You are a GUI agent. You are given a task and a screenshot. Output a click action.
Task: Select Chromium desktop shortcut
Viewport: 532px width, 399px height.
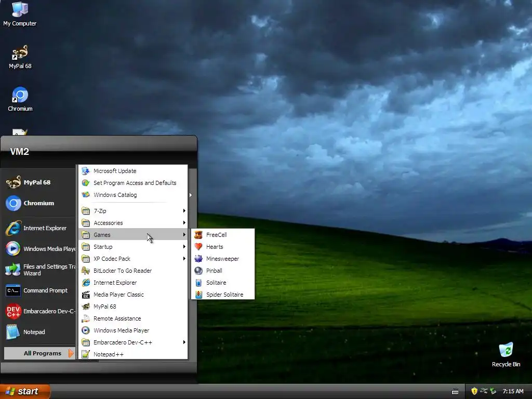coord(20,99)
